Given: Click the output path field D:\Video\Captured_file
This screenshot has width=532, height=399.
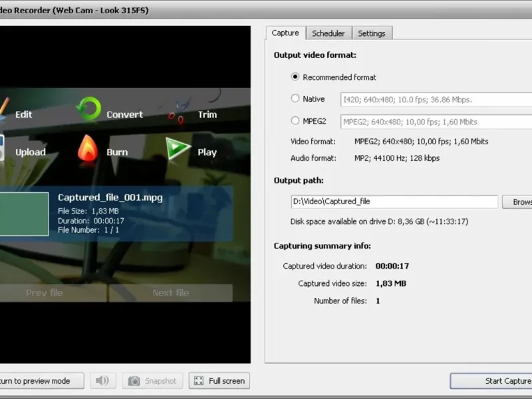Looking at the screenshot, I should coord(394,201).
